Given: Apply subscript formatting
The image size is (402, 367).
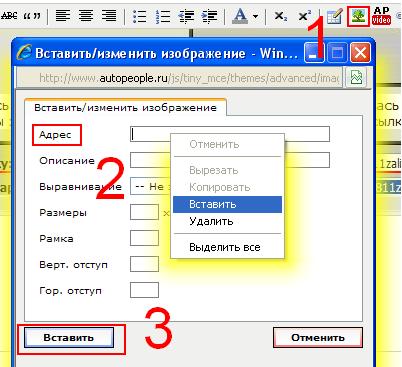Looking at the screenshot, I should coord(281,16).
